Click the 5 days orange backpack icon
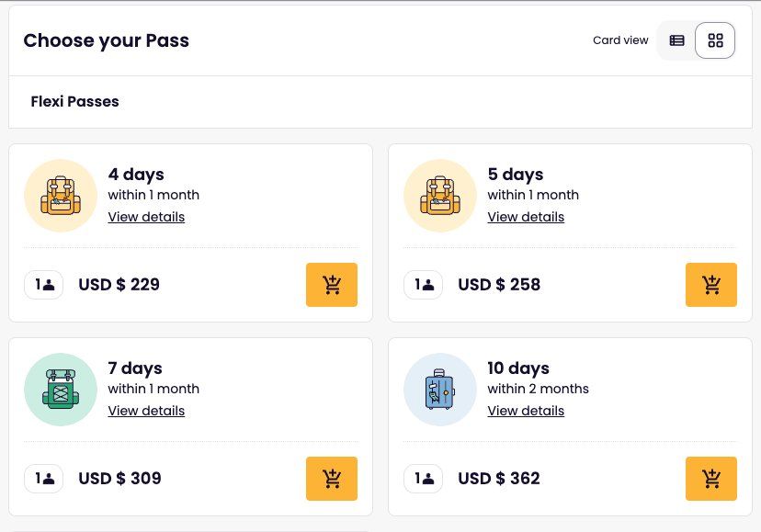This screenshot has height=532, width=761. click(x=440, y=196)
